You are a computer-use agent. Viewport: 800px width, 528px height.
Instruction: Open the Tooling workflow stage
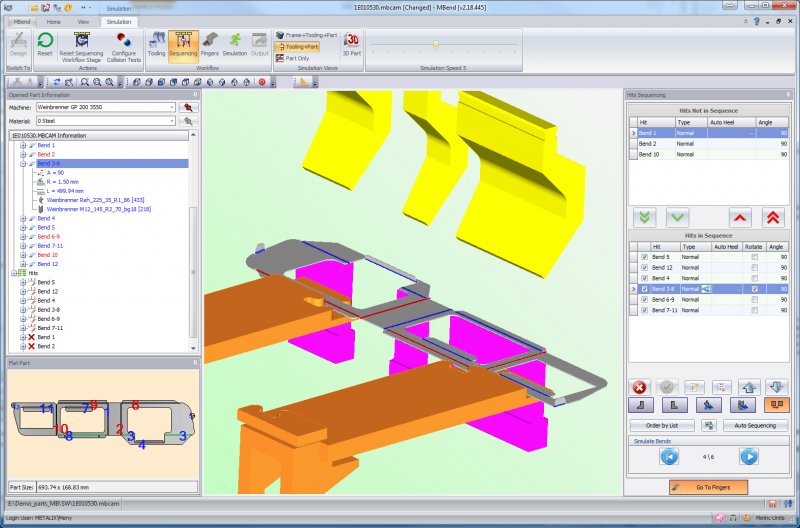click(x=156, y=44)
